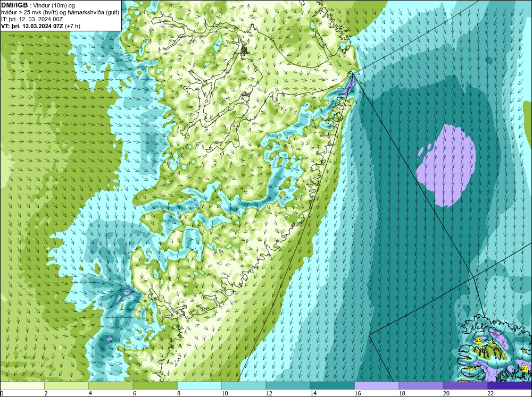Click the legend scale value '6'
The image size is (532, 397).
pos(135,393)
